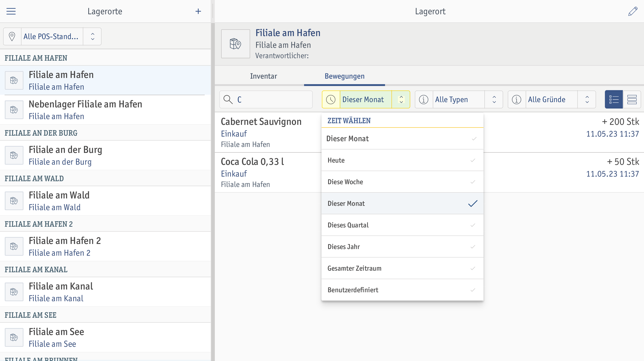The width and height of the screenshot is (644, 361).
Task: Switch to the detailed list view
Action: point(614,100)
